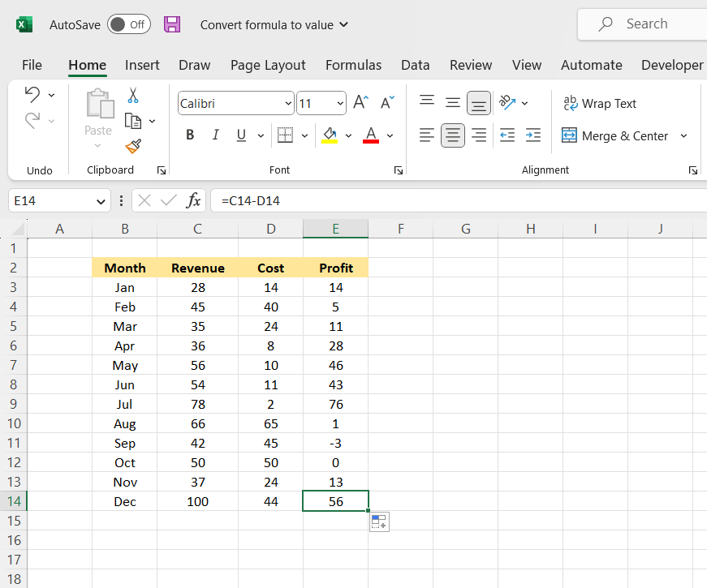Click the Undo arrow icon
This screenshot has width=707, height=588.
(x=32, y=94)
